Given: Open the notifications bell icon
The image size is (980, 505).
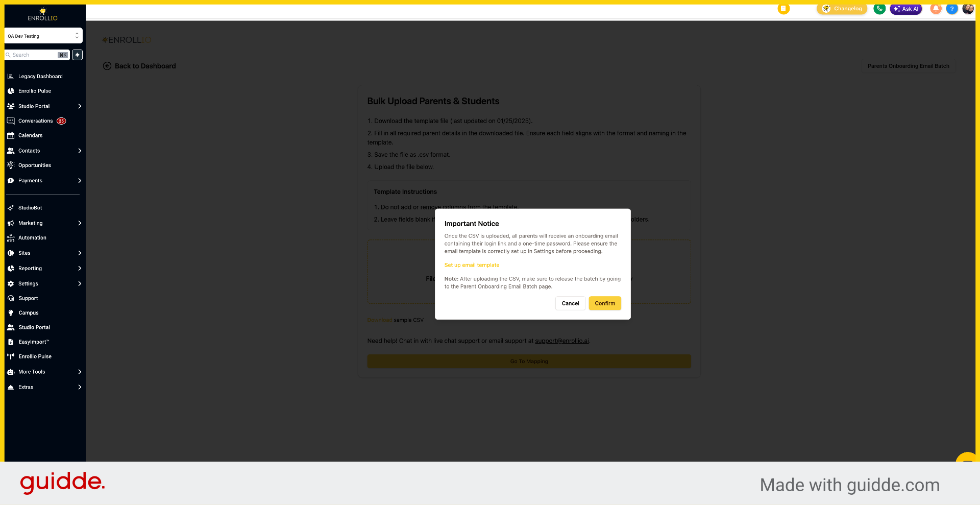Looking at the screenshot, I should pos(936,9).
